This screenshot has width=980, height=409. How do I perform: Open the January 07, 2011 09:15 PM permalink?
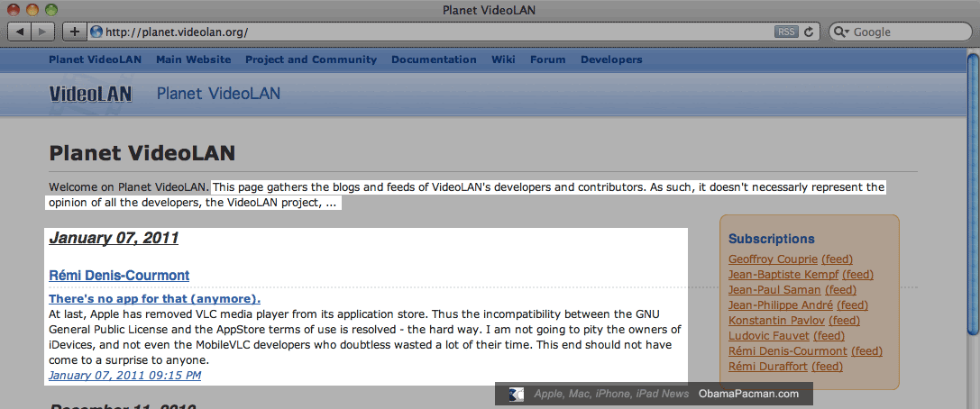click(x=125, y=376)
